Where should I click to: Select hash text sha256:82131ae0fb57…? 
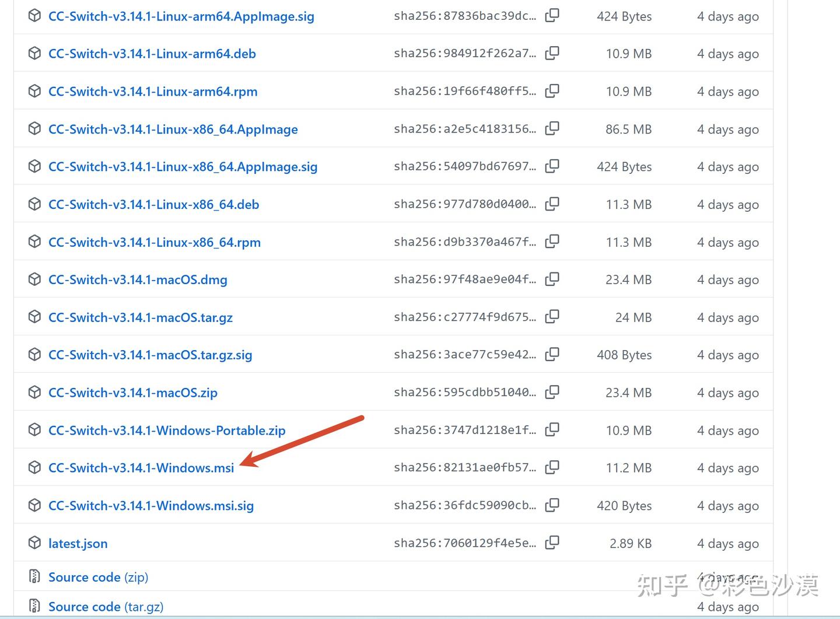click(x=465, y=467)
